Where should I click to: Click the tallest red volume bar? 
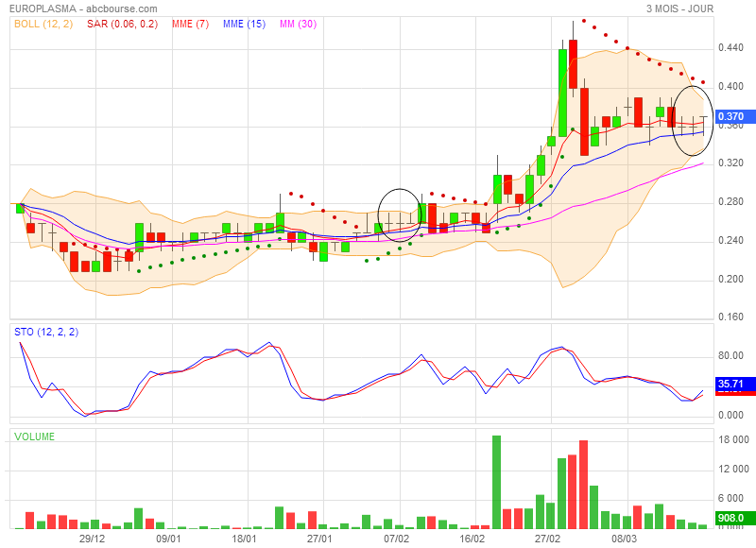(583, 485)
